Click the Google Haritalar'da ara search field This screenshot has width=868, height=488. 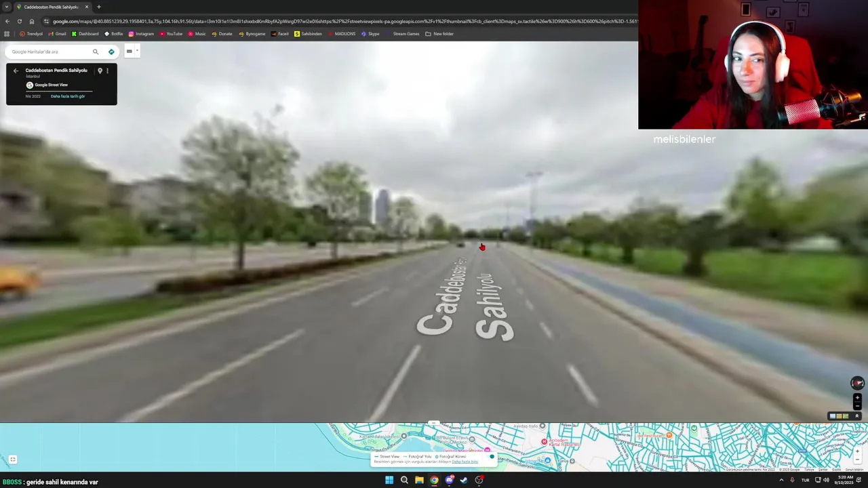click(51, 52)
